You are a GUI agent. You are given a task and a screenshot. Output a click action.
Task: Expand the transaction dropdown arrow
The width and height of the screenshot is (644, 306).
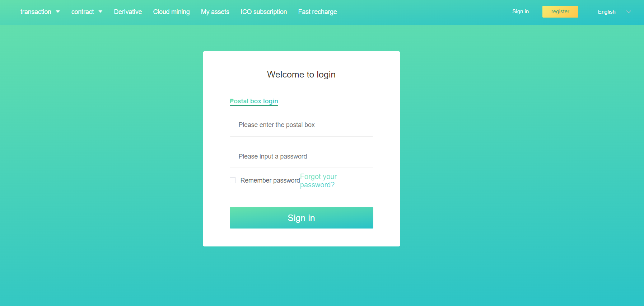[x=58, y=11]
